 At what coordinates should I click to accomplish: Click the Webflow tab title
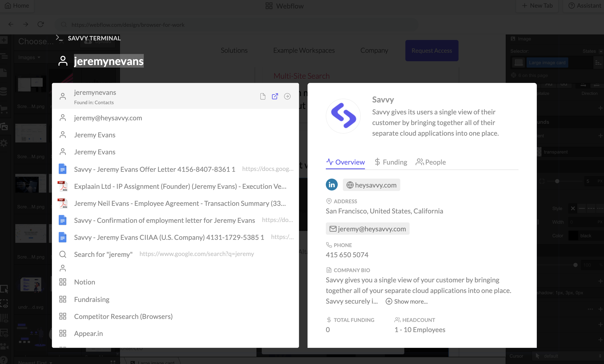coord(284,6)
